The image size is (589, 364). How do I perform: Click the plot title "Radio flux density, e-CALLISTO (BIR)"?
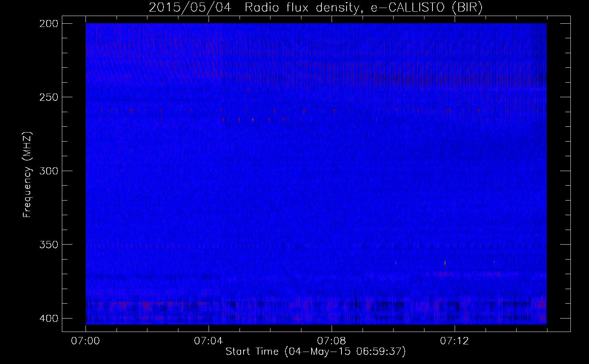tap(364, 8)
